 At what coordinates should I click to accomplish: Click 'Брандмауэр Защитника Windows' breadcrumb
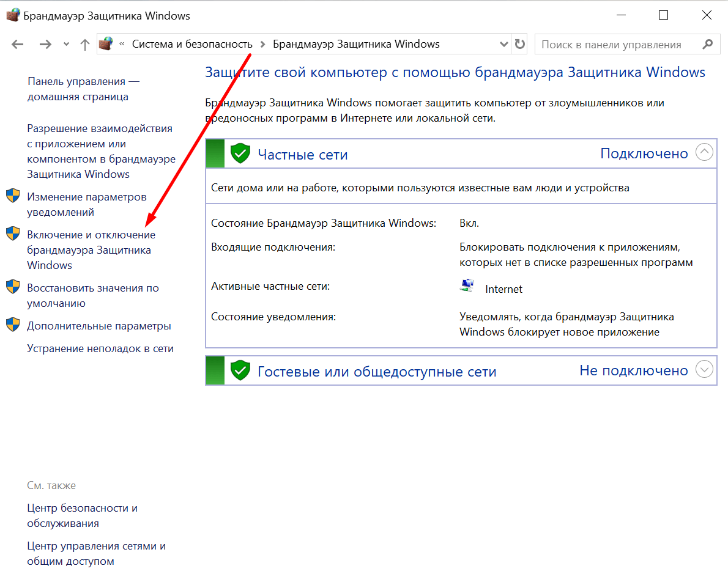click(x=356, y=44)
